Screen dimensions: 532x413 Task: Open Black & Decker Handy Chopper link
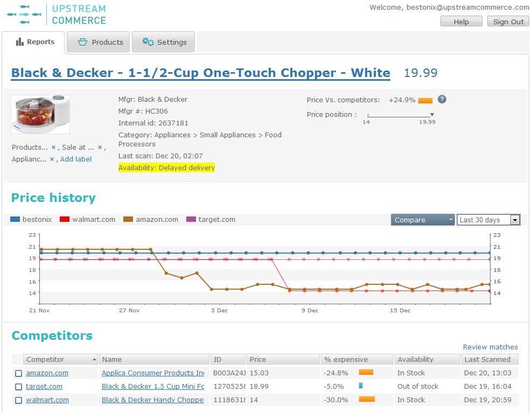click(x=153, y=400)
